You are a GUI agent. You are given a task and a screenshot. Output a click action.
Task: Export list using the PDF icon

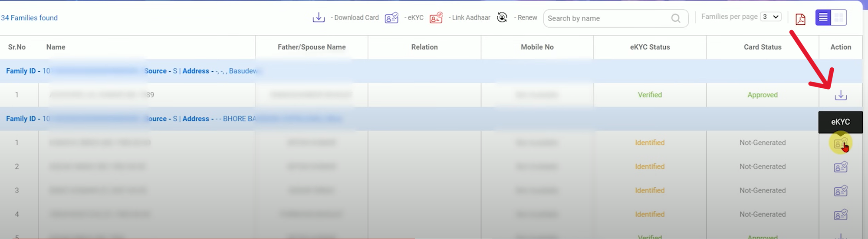click(x=800, y=19)
